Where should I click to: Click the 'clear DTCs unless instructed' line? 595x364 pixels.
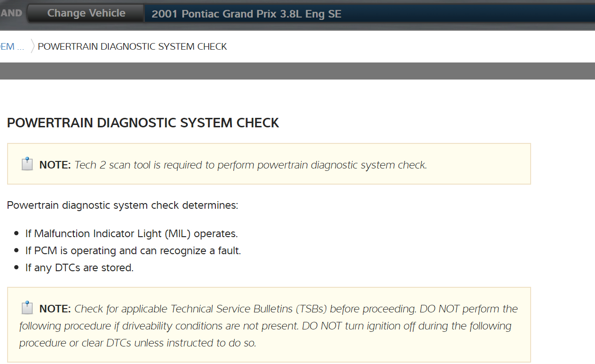click(137, 343)
